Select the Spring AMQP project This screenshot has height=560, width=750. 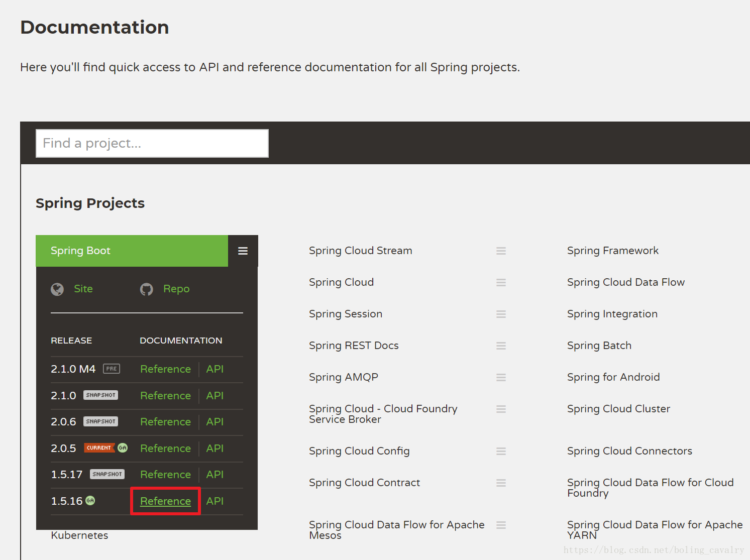(344, 377)
